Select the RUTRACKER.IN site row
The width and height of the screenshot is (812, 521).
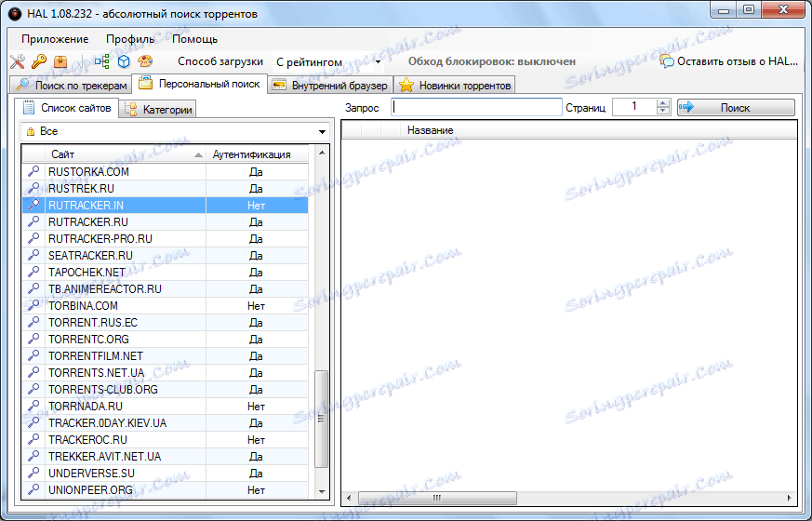166,205
